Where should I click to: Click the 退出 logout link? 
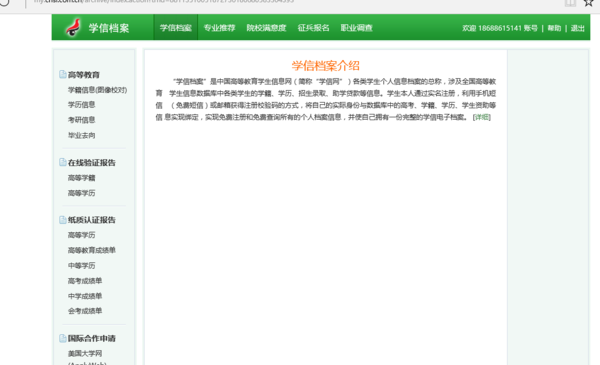[x=577, y=28]
